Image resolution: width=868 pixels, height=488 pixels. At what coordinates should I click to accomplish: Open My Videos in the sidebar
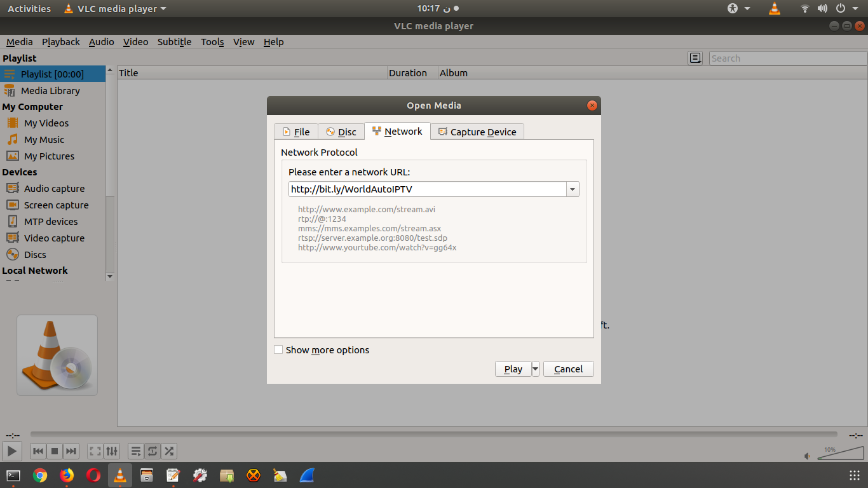53,123
